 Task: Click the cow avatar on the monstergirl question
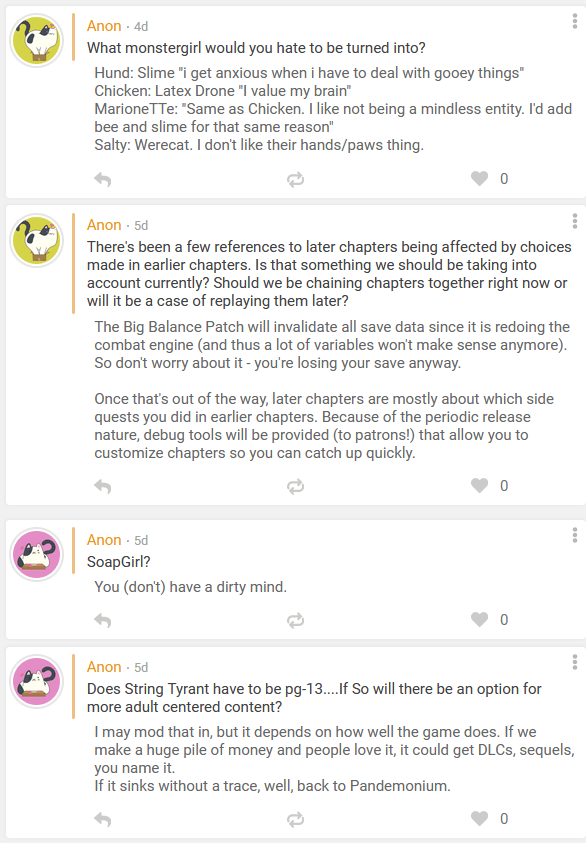point(36,40)
